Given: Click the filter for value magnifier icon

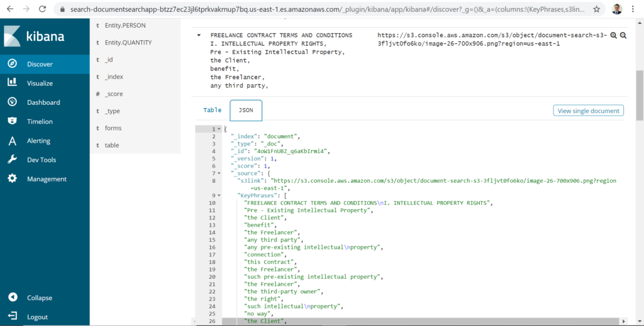Looking at the screenshot, I should click(613, 36).
